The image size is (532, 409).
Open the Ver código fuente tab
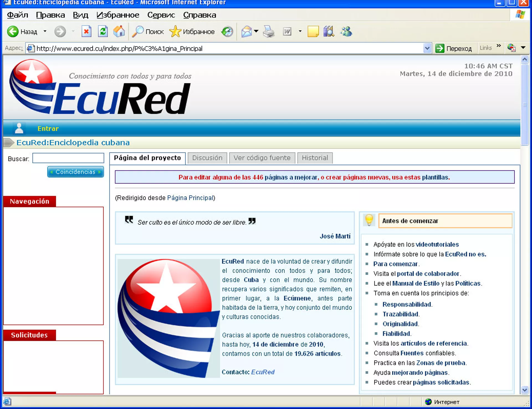coord(262,158)
